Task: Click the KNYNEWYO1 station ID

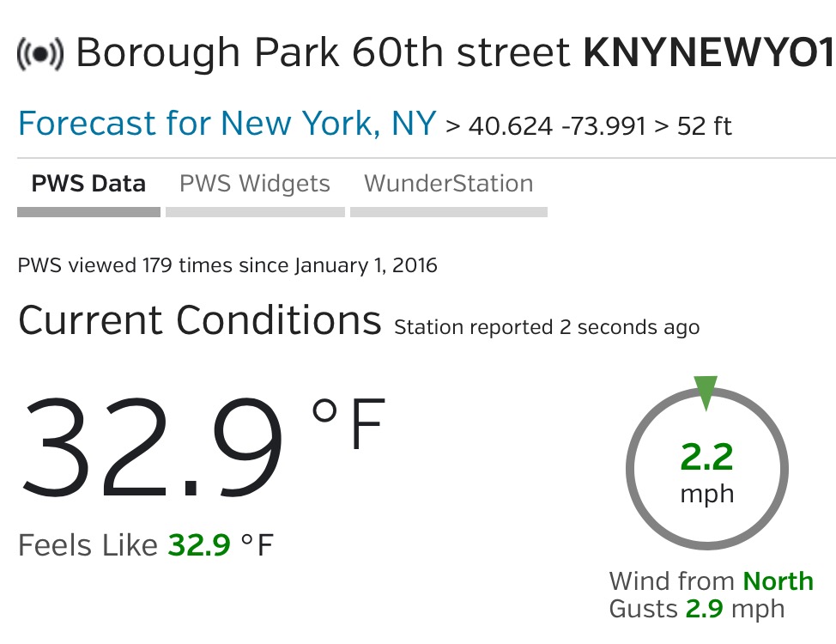Action: tap(708, 53)
